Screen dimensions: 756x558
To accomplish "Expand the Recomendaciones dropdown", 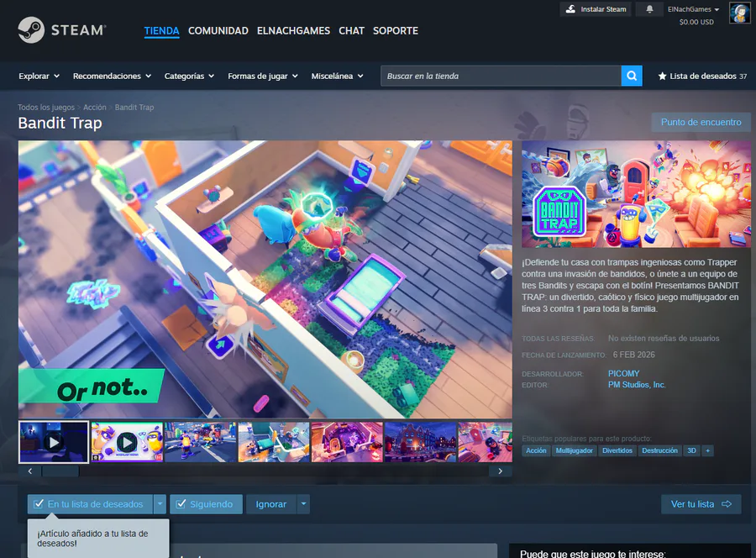I will [x=112, y=76].
